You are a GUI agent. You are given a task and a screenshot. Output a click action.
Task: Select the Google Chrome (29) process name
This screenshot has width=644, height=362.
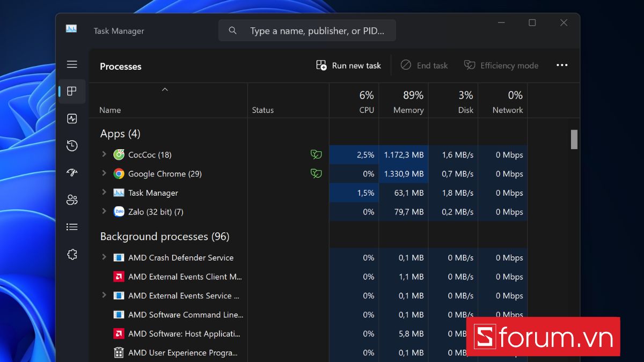pos(165,174)
